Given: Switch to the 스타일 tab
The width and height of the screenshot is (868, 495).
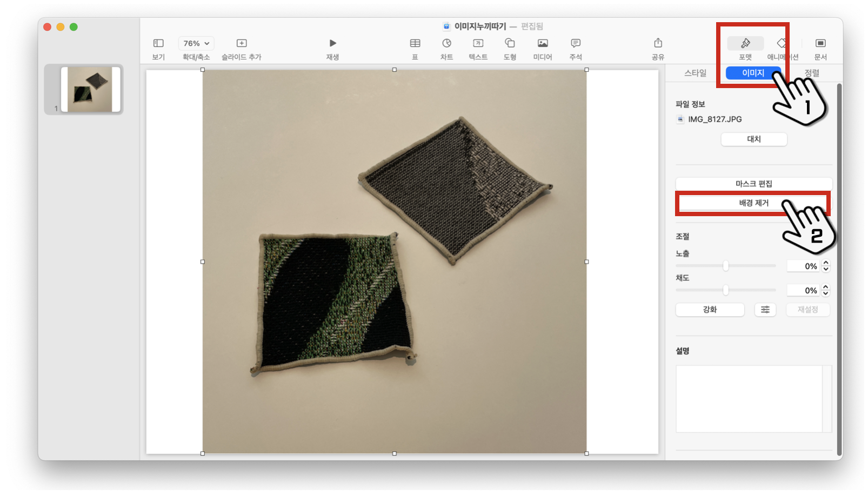Looking at the screenshot, I should pyautogui.click(x=696, y=73).
